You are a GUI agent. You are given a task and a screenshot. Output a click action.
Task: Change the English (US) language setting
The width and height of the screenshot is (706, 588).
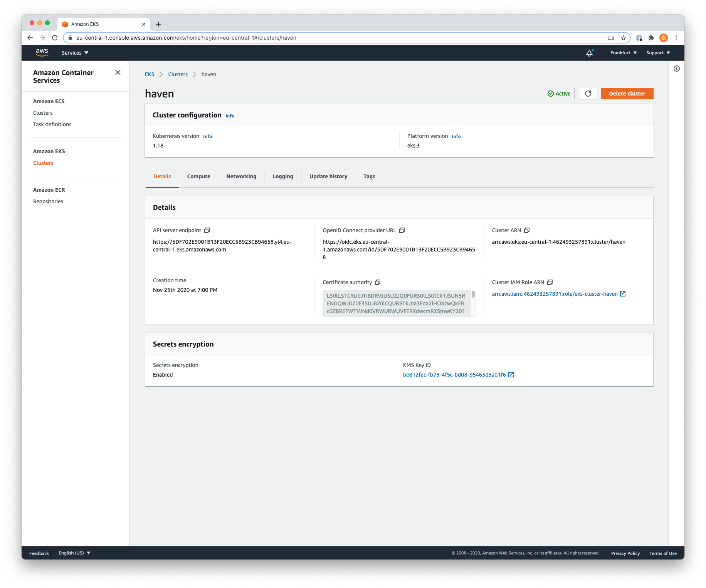point(74,553)
